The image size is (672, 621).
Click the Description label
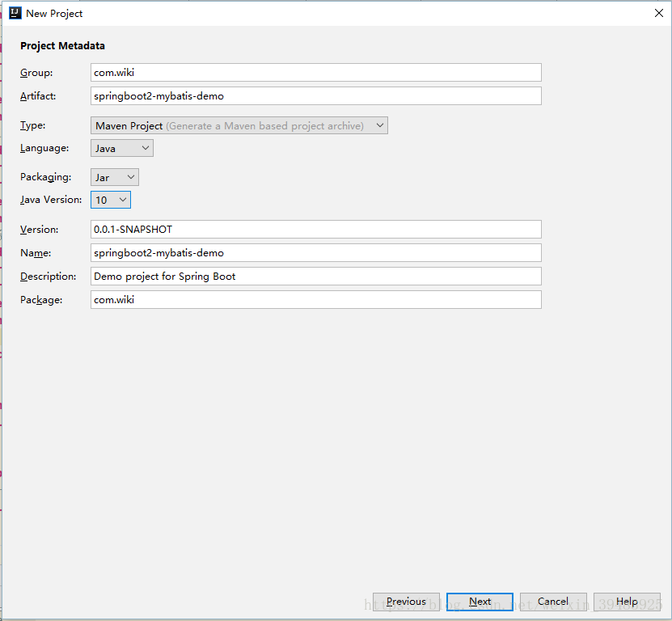(x=48, y=277)
